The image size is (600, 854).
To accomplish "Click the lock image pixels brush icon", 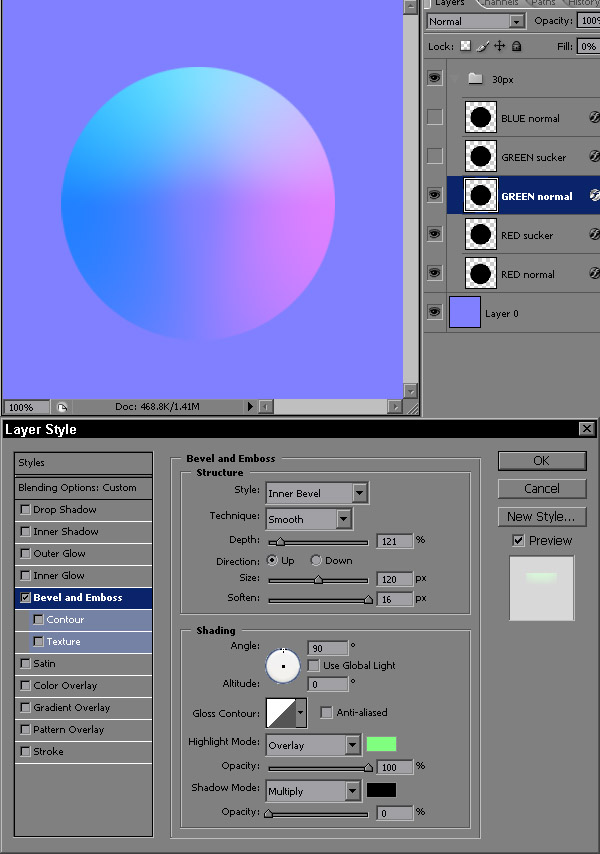I will (482, 46).
